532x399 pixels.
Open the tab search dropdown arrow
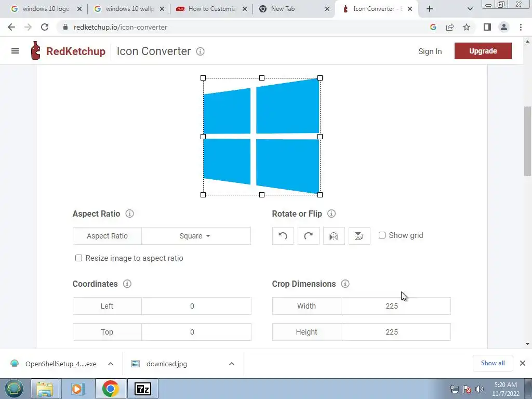point(470,9)
